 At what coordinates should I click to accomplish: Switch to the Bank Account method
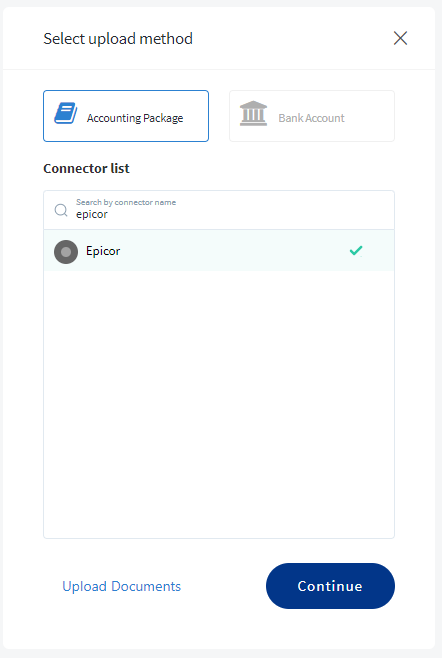pos(312,116)
